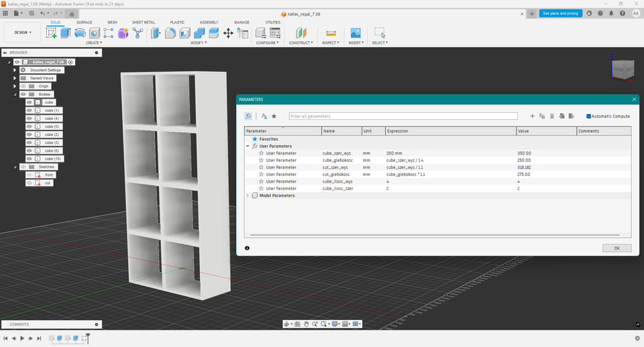
Task: Select the Revolve tool
Action: click(80, 34)
